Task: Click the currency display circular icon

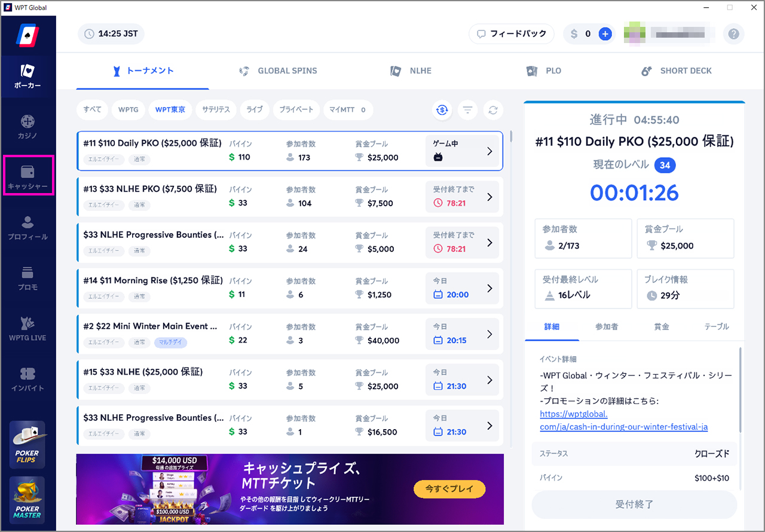Action: 442,109
